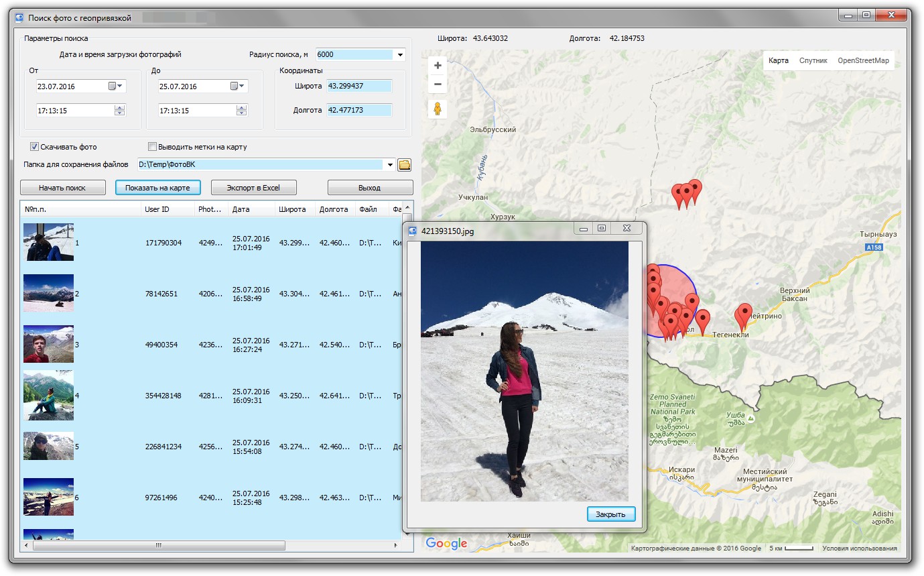Click the results table horizontal scrollbar thumb
This screenshot has width=924, height=576.
coord(159,546)
